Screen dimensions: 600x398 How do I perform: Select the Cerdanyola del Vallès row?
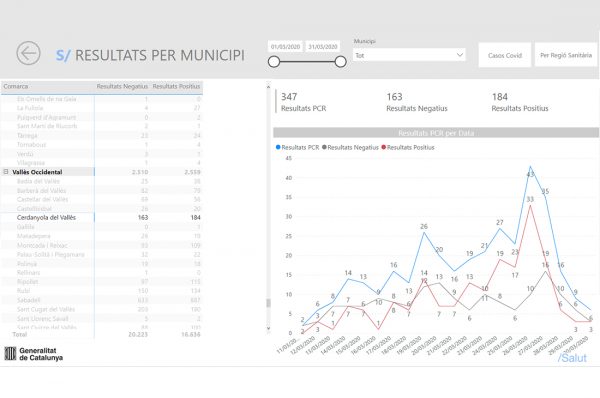pyautogui.click(x=101, y=217)
